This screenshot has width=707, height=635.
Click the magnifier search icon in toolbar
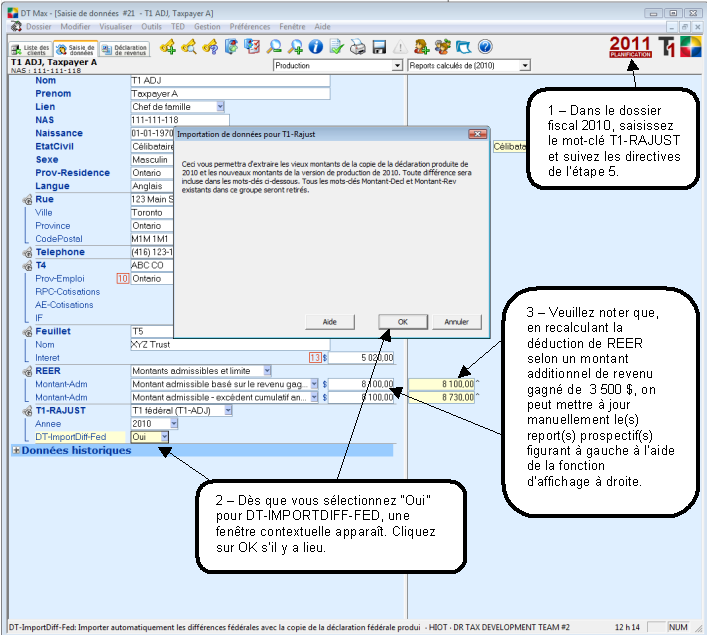coord(273,46)
